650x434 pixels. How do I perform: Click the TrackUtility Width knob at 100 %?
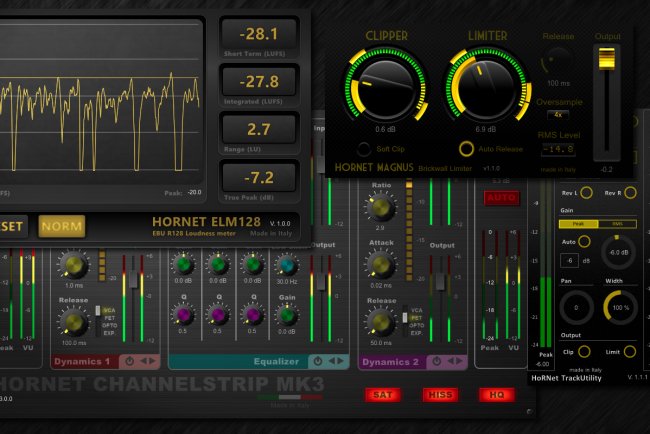point(620,308)
